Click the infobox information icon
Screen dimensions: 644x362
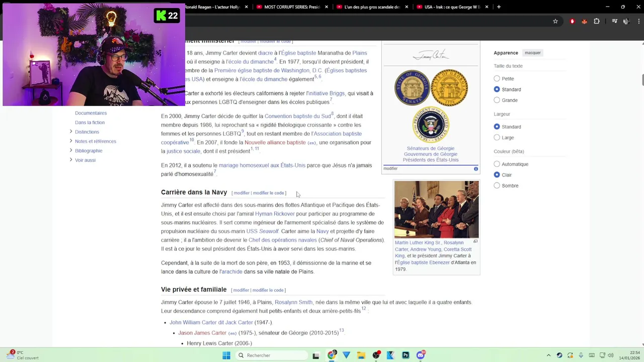[x=476, y=169]
